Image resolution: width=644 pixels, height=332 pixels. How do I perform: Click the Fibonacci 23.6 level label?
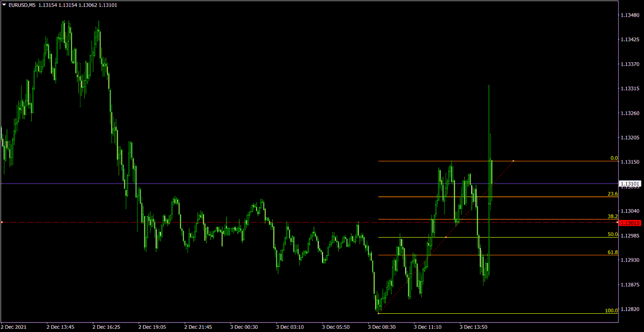[613, 194]
